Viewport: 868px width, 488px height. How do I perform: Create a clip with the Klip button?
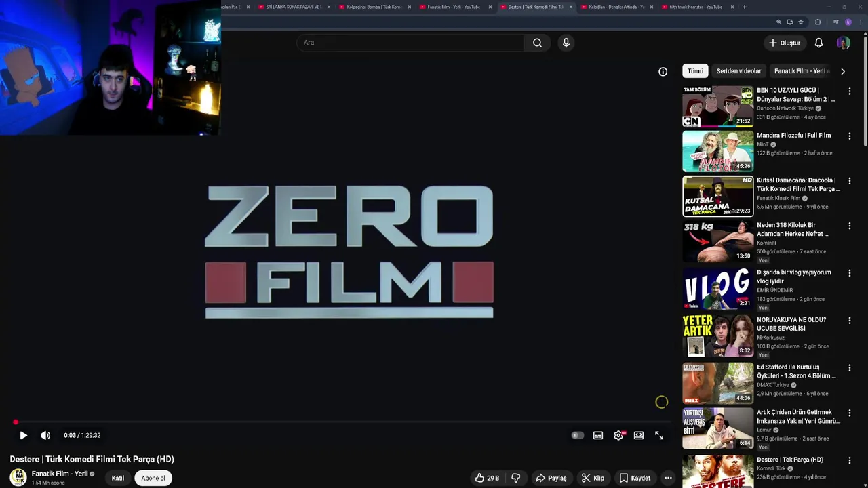593,478
